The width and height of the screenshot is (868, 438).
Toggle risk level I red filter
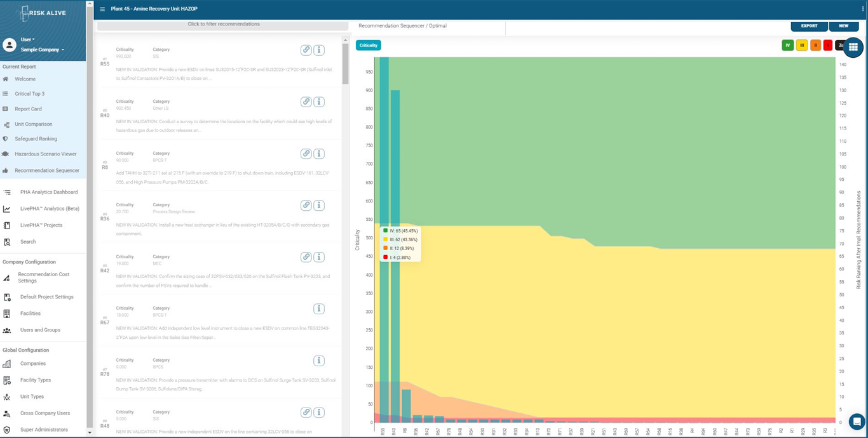pyautogui.click(x=828, y=45)
